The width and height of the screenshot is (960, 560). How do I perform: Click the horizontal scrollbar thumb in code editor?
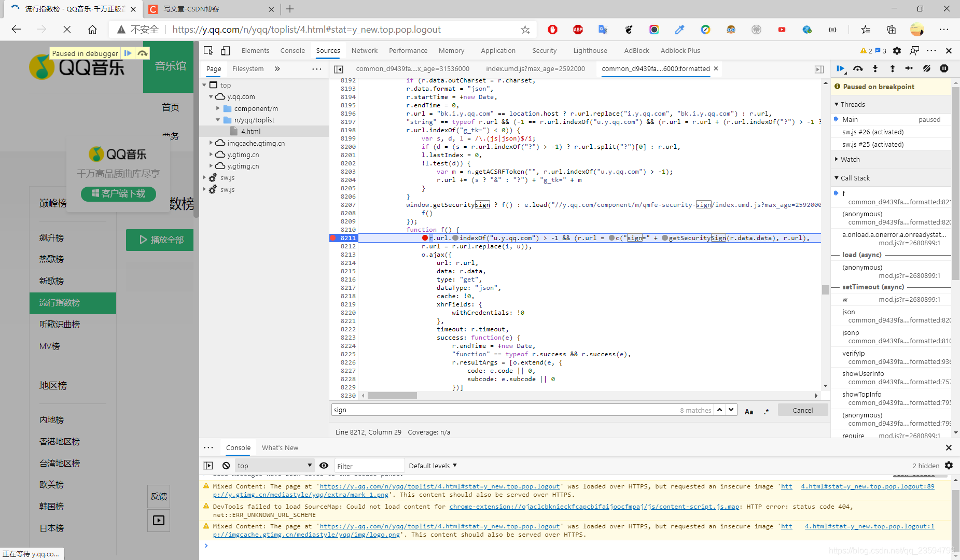click(x=392, y=396)
